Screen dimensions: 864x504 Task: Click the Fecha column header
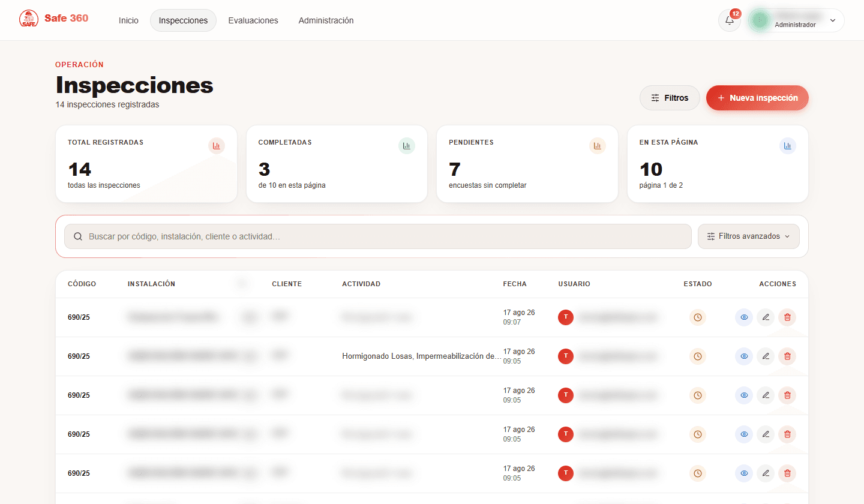515,284
